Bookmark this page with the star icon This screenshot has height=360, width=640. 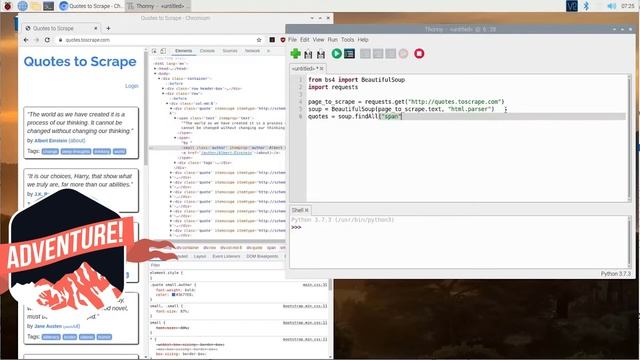(259, 40)
